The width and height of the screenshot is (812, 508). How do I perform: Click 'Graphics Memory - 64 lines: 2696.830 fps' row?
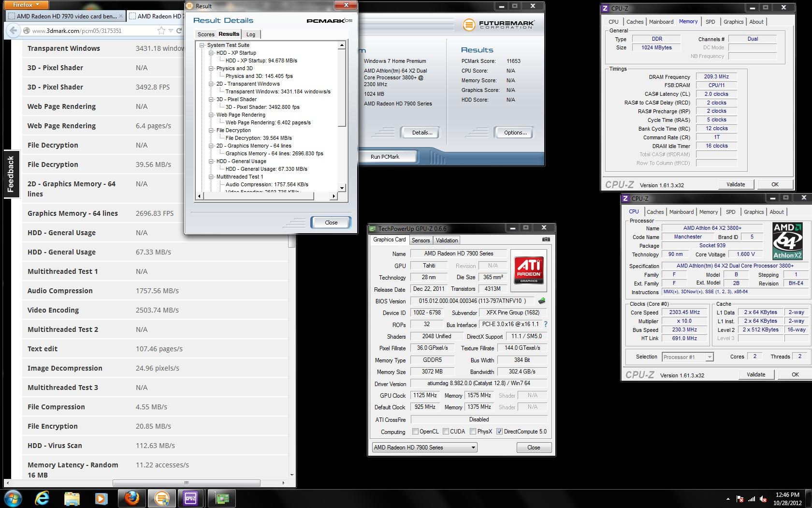point(274,153)
